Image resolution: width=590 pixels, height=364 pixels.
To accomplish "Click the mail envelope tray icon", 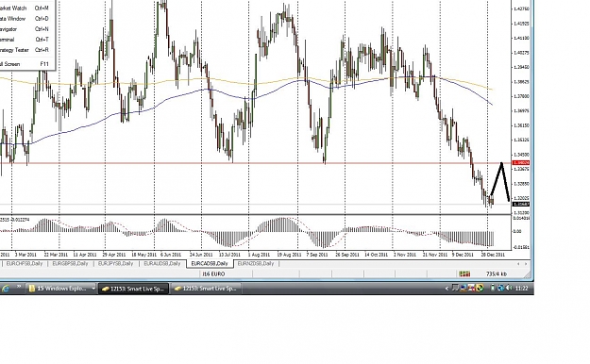I will click(471, 288).
